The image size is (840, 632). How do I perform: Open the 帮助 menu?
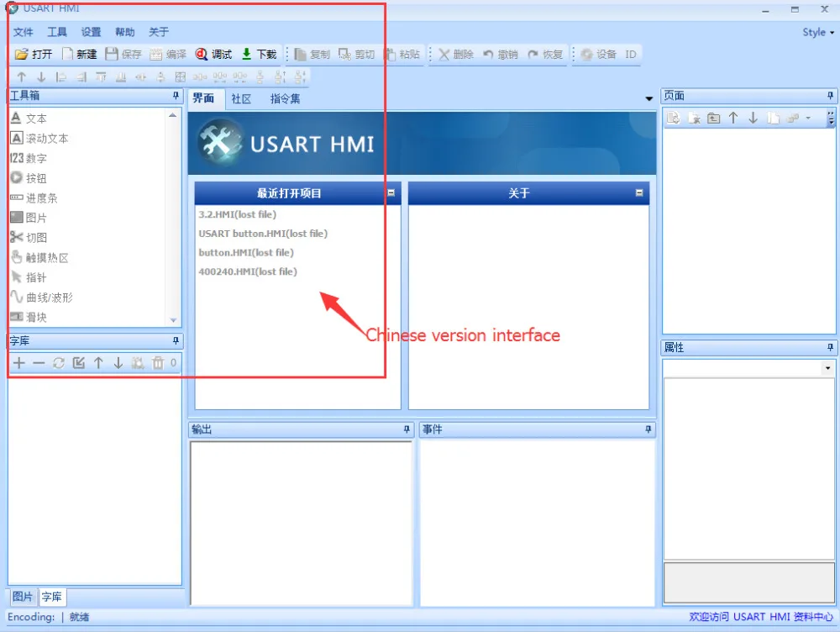(125, 32)
